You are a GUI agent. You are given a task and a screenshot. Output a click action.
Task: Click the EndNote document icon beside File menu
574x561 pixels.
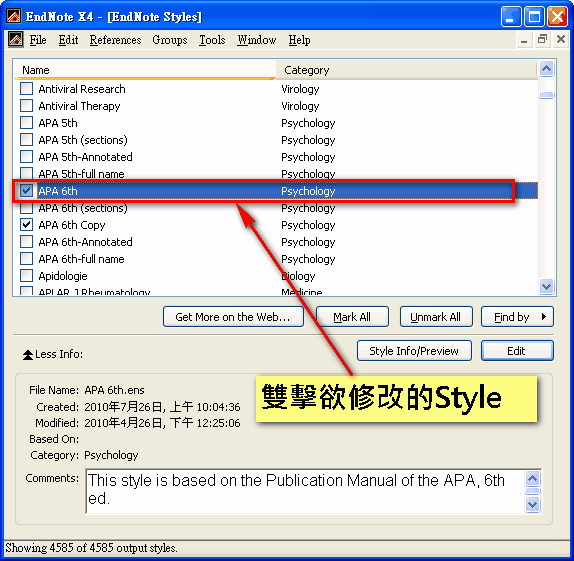point(16,40)
